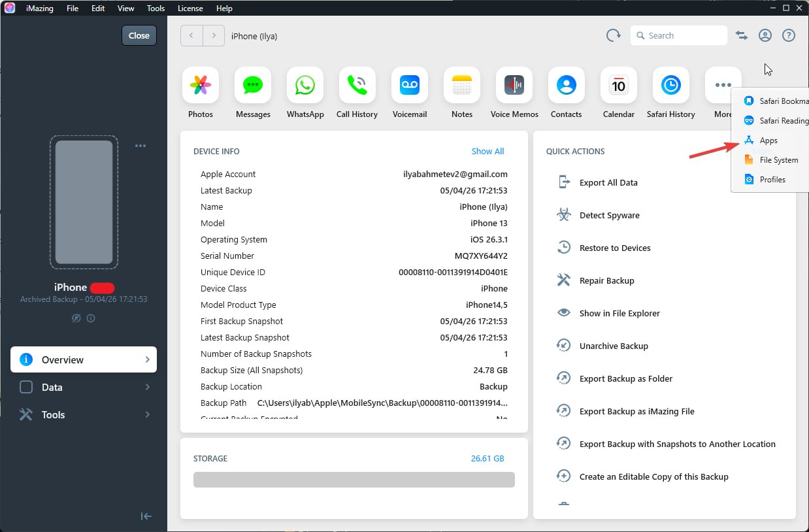
Task: Open the help question mark icon
Action: coord(789,35)
